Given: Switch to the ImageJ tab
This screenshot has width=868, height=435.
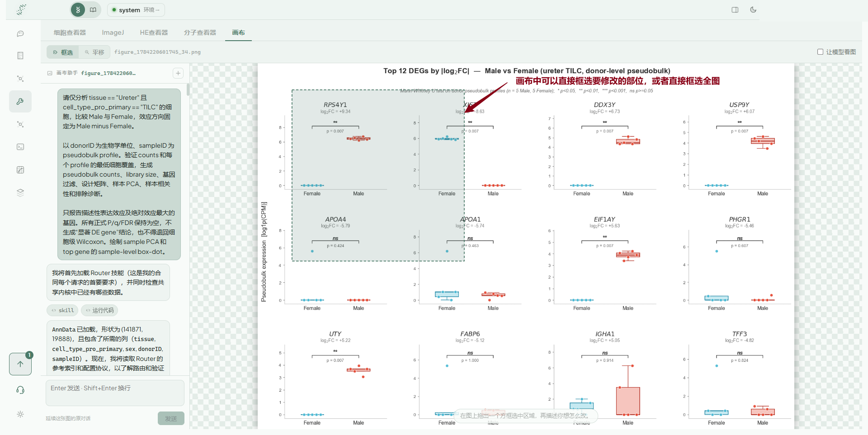Looking at the screenshot, I should coord(113,33).
